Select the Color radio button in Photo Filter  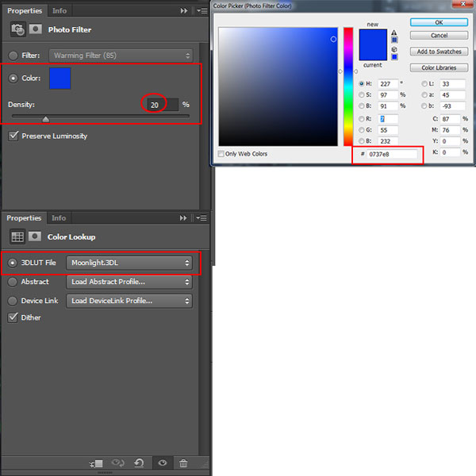13,79
